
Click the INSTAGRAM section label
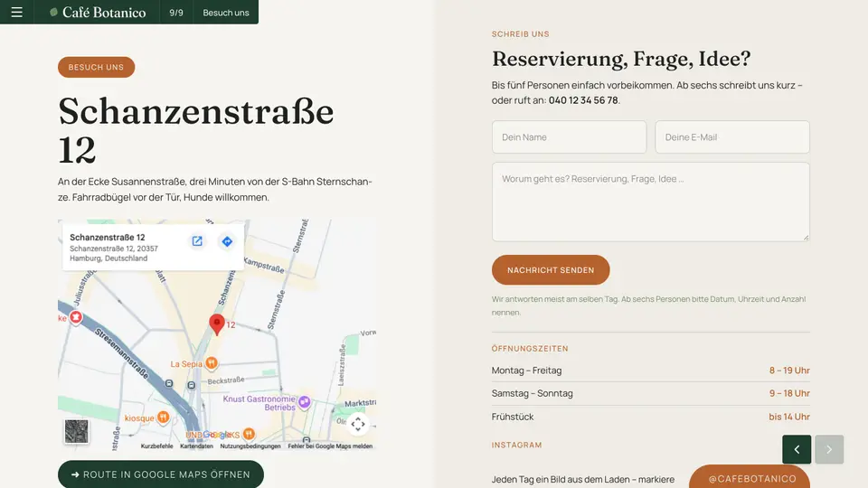tap(516, 445)
